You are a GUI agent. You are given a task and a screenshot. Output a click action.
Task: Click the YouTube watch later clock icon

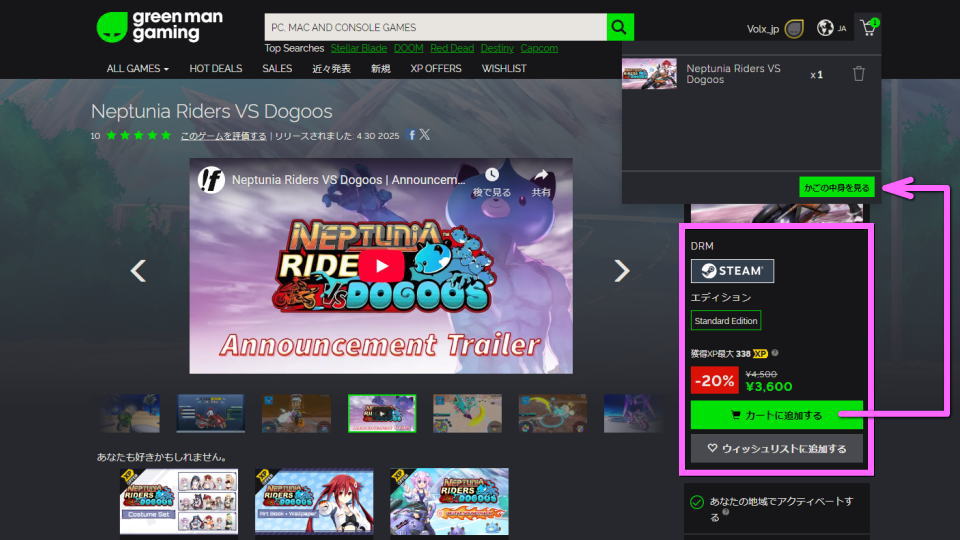(x=492, y=175)
